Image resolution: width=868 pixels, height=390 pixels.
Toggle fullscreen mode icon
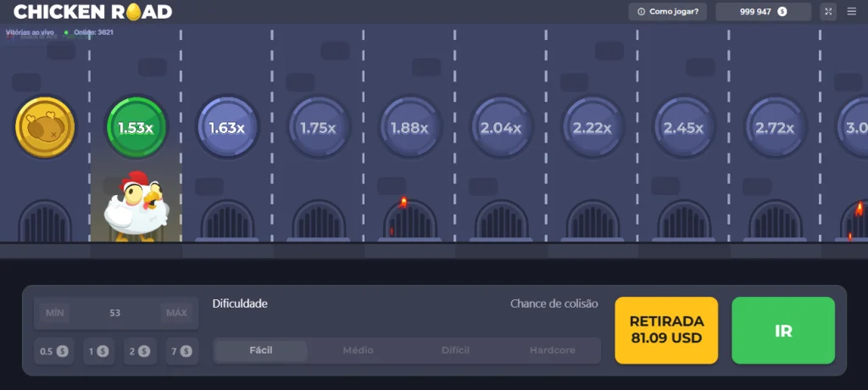828,12
